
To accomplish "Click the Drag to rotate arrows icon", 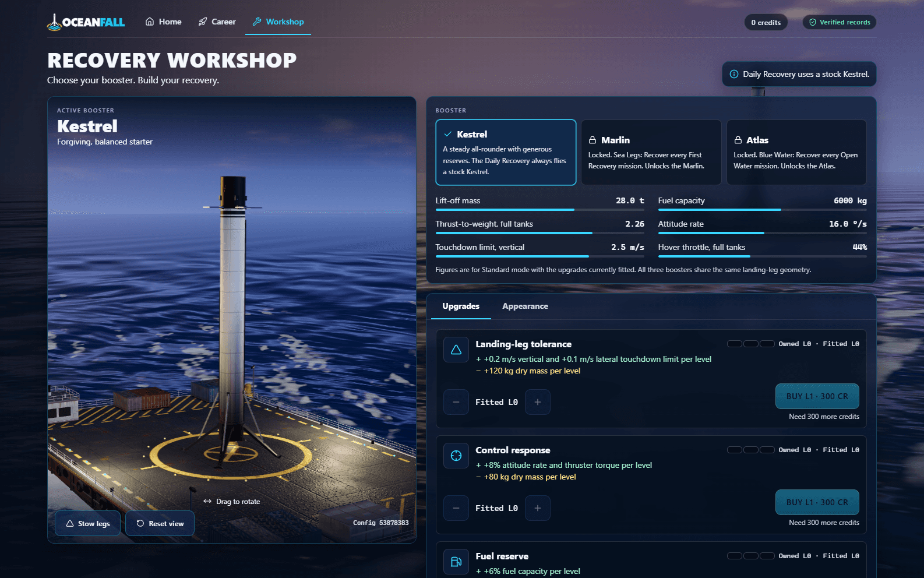I will coord(207,501).
